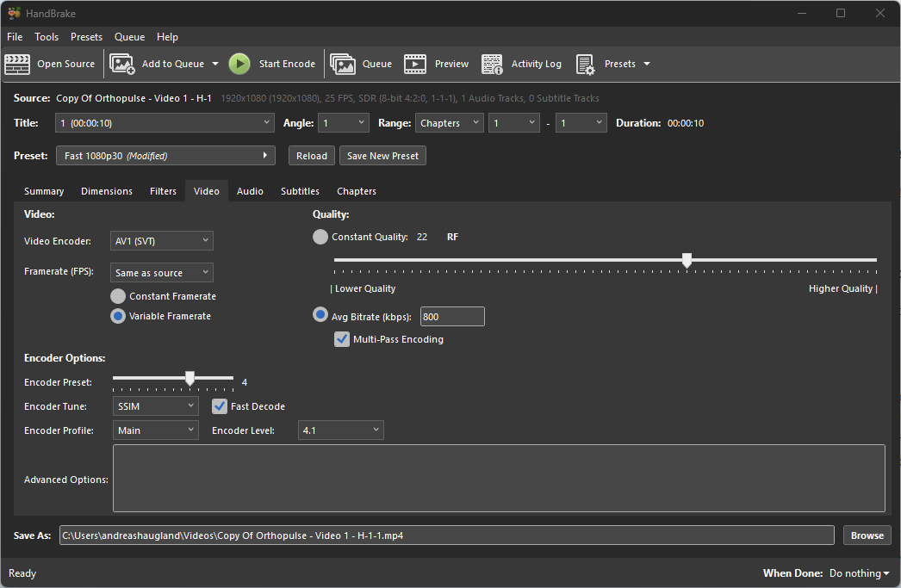
Task: Select the Video tab
Action: 206,191
